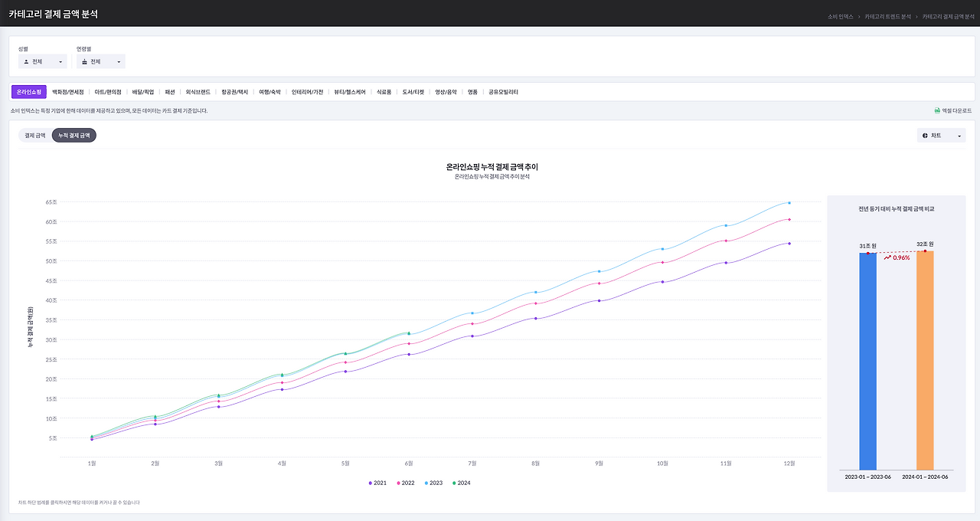Switch to 결제 금액 view

(x=35, y=135)
